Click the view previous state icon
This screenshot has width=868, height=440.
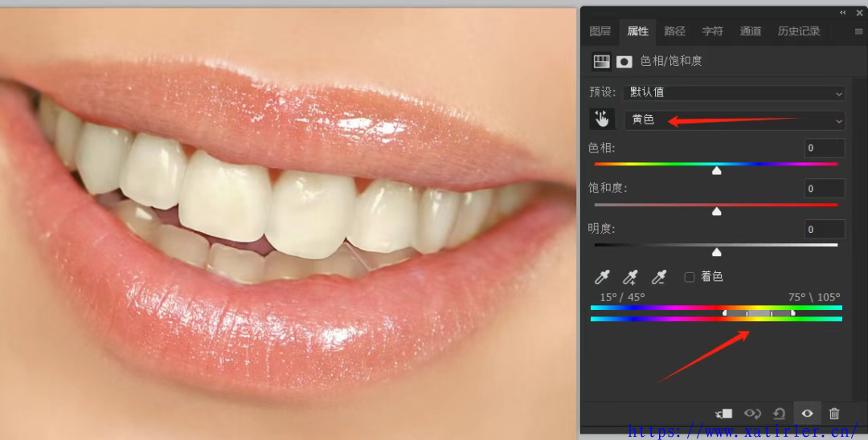coord(752,414)
